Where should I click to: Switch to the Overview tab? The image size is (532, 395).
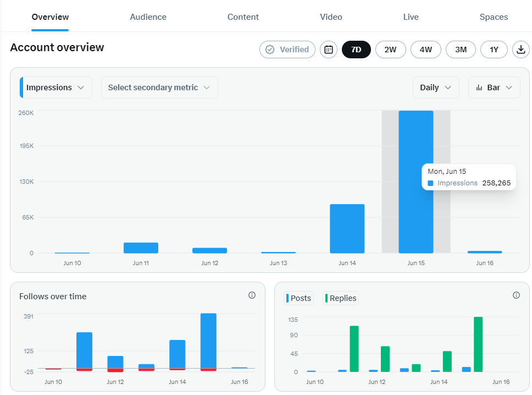(x=50, y=17)
